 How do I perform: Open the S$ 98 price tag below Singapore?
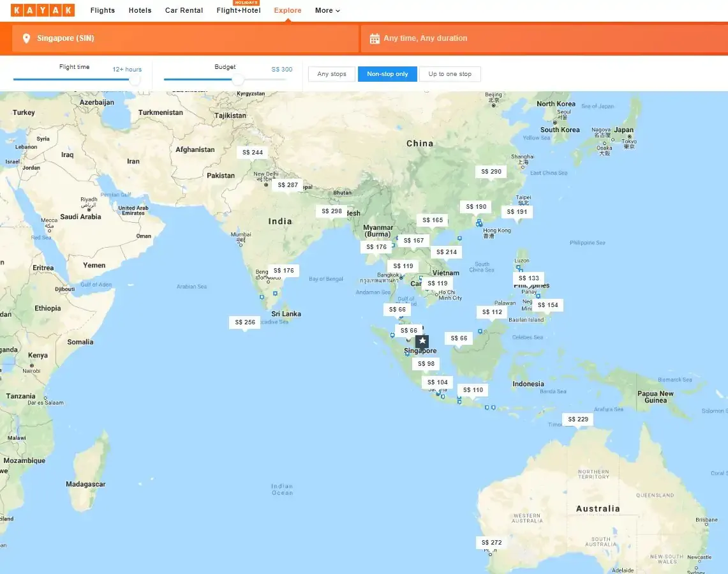click(x=426, y=364)
